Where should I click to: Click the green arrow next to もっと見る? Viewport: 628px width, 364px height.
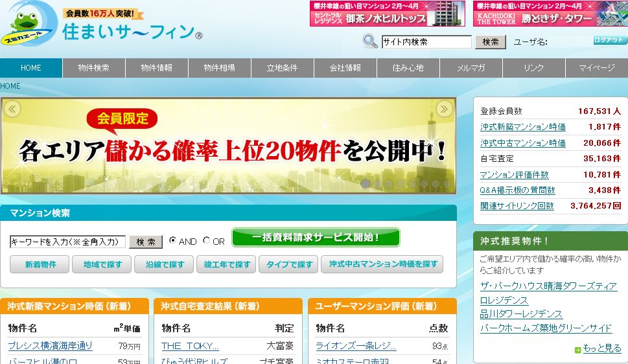click(x=577, y=350)
